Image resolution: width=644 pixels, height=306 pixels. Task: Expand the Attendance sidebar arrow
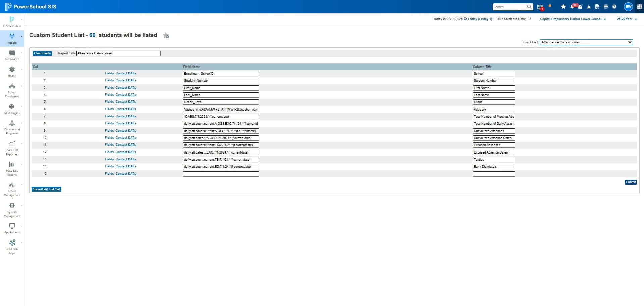[22, 53]
